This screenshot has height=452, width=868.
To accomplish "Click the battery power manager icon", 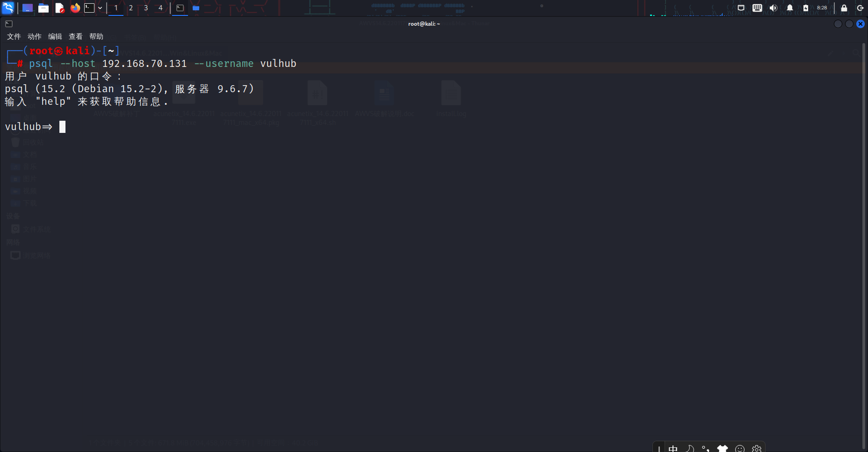I will [x=806, y=8].
